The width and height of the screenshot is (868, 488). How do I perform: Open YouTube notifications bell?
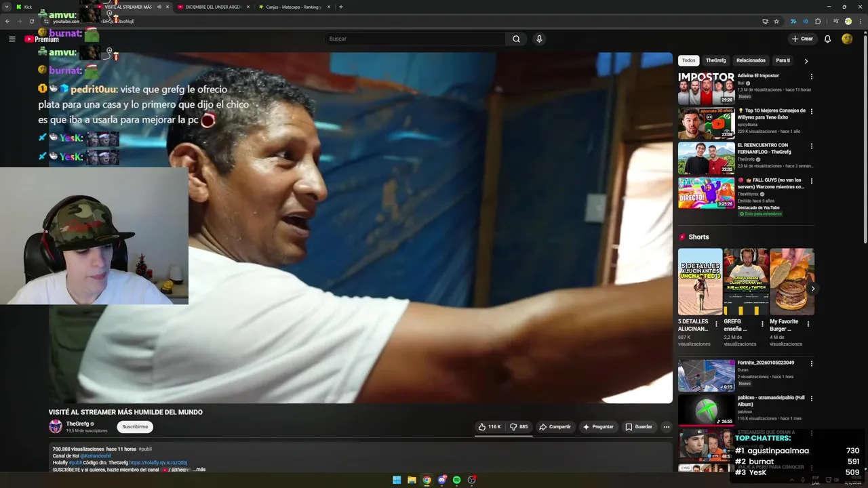pyautogui.click(x=827, y=39)
